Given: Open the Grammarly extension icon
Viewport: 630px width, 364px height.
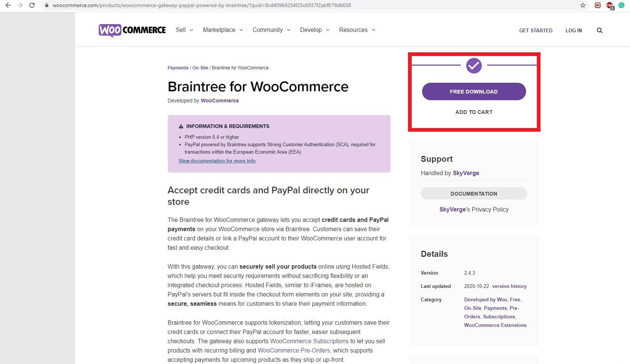Looking at the screenshot, I should 621,5.
